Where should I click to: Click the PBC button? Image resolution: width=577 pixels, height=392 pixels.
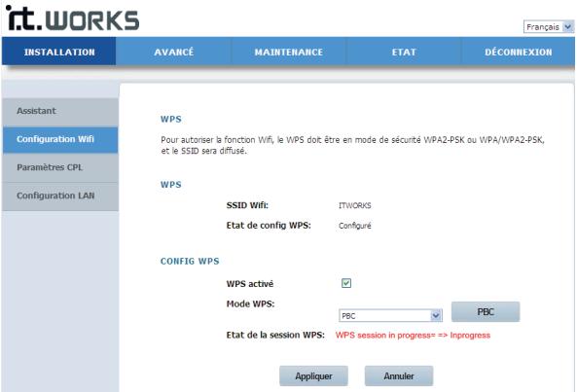click(486, 312)
